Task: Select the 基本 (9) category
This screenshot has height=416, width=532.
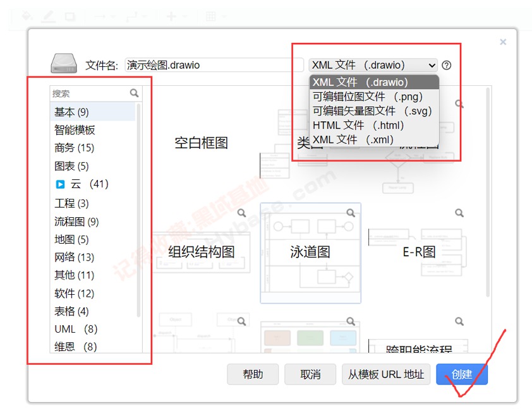Action: [x=93, y=112]
